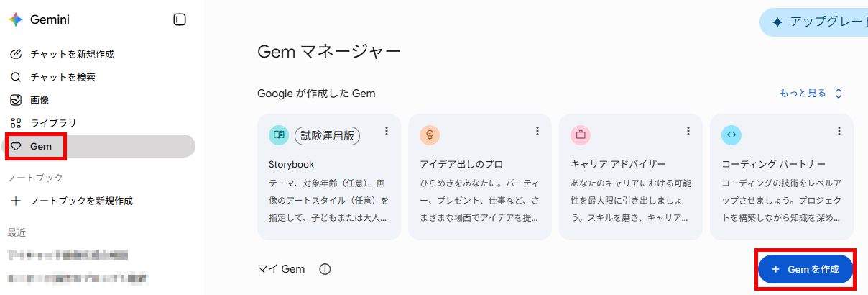Click the Storybook book icon

tap(279, 135)
